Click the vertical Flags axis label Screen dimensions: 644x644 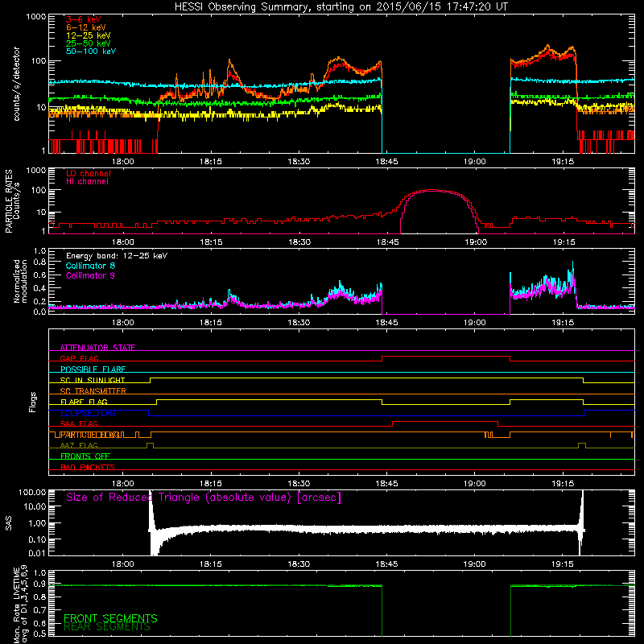[33, 402]
